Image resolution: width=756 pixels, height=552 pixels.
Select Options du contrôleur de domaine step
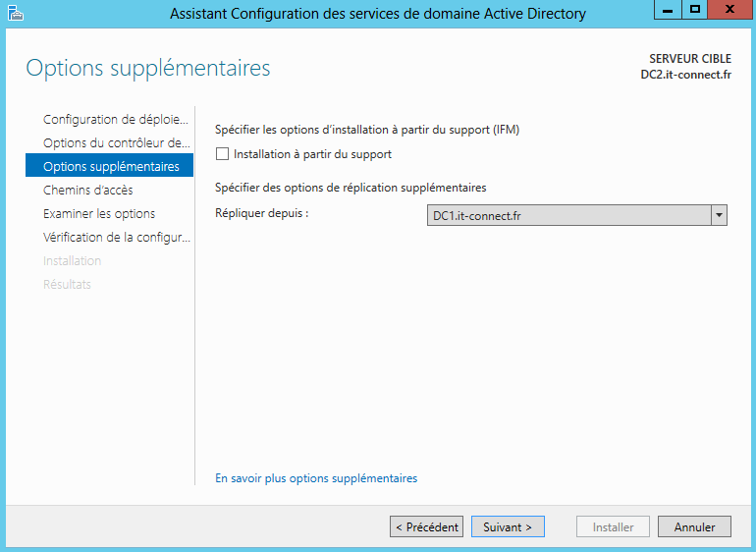tap(115, 143)
